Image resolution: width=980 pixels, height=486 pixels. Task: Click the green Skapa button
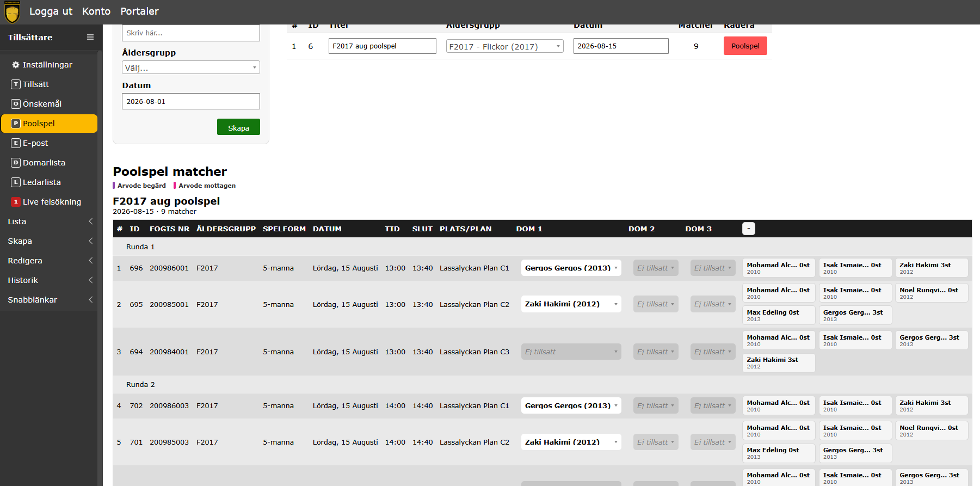coord(238,127)
